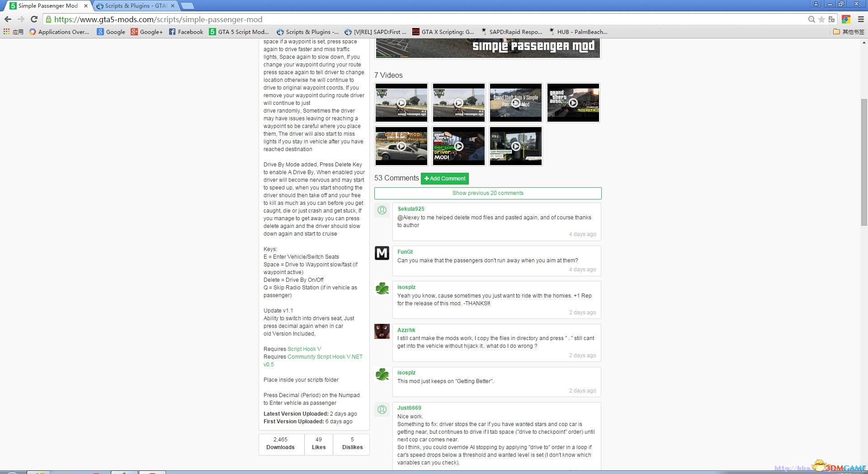Play the Car Passenger PC Mod video
The height and width of the screenshot is (474, 868).
(x=515, y=146)
